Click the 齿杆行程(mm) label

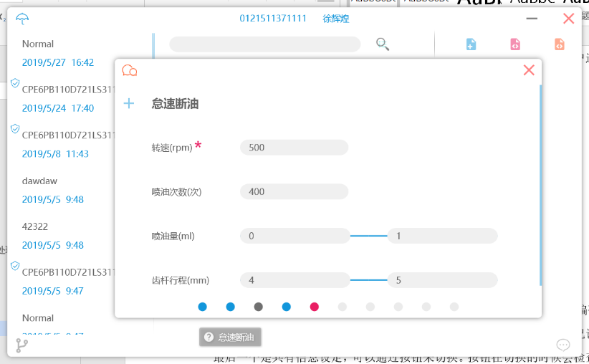tap(181, 280)
